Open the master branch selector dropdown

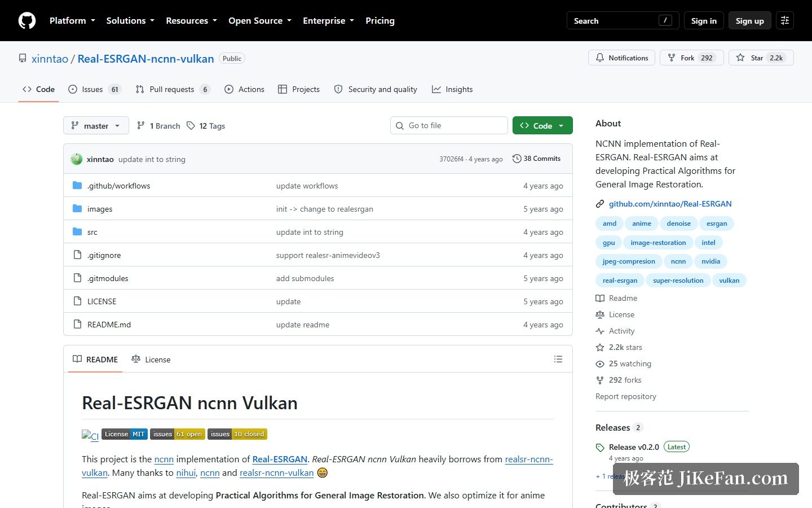coord(96,126)
